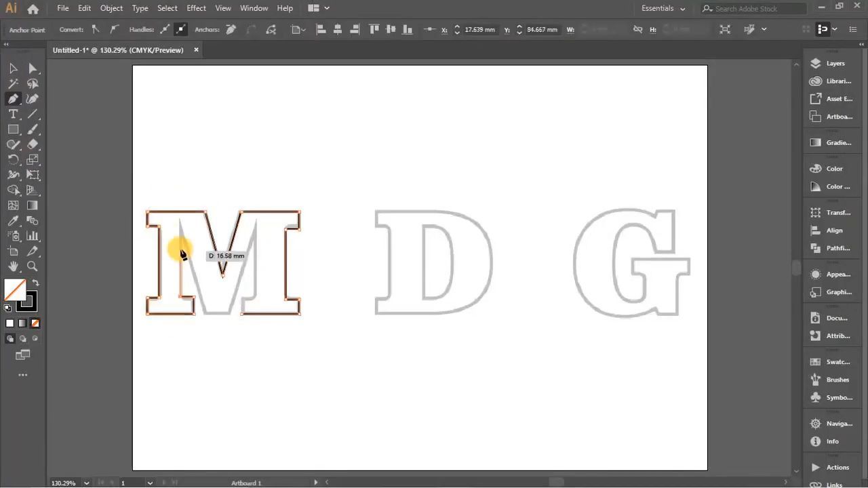
Task: Activate the Mesh tool
Action: (13, 205)
